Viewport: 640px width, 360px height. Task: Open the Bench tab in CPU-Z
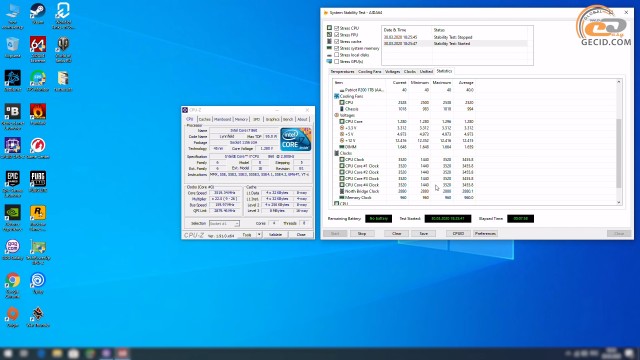[x=288, y=119]
